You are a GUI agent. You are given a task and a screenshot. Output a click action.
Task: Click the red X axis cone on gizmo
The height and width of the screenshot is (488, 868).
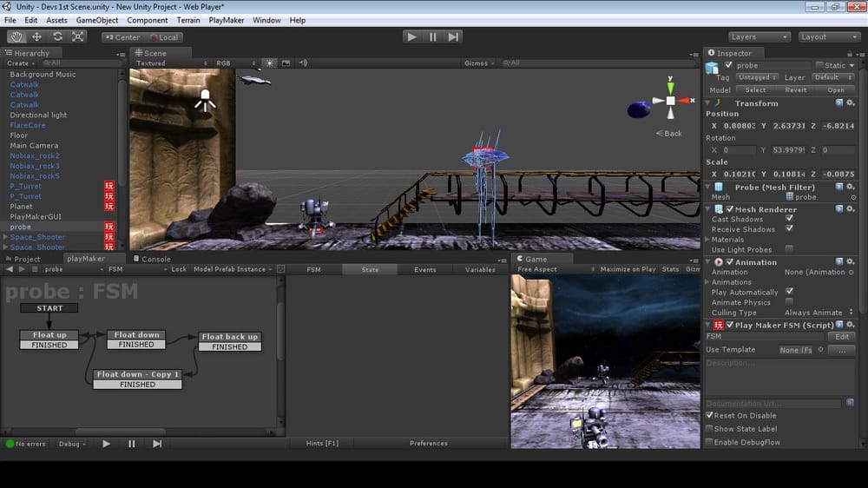pos(683,101)
